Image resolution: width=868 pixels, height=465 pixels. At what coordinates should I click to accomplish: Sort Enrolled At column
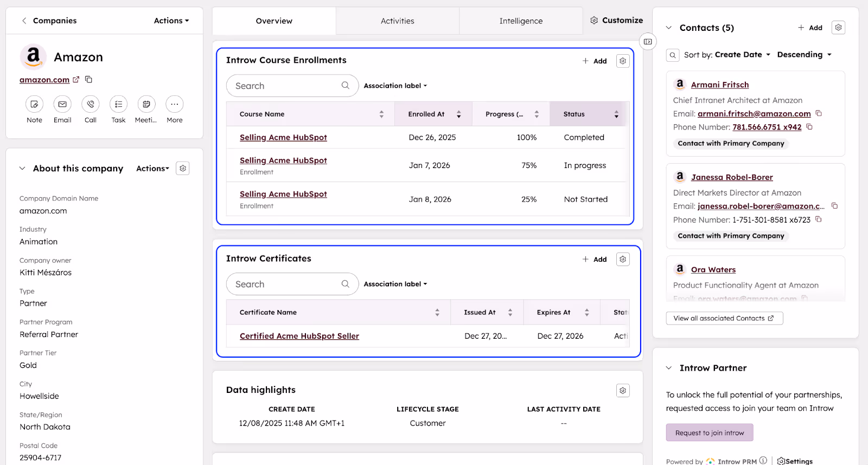[459, 114]
